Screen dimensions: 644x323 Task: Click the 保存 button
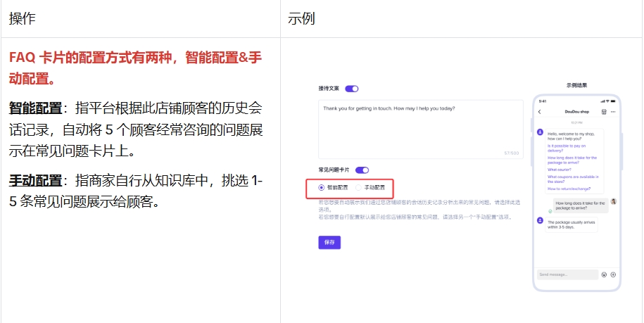[329, 242]
